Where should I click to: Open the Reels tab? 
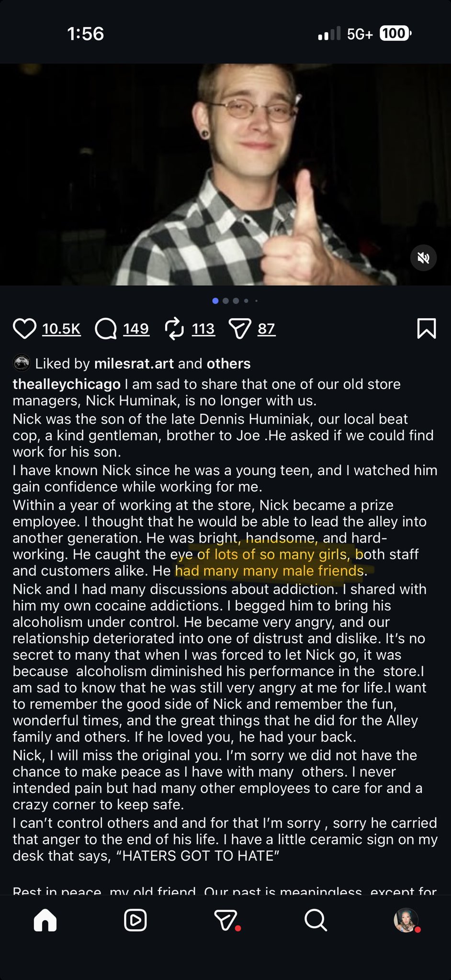(135, 920)
